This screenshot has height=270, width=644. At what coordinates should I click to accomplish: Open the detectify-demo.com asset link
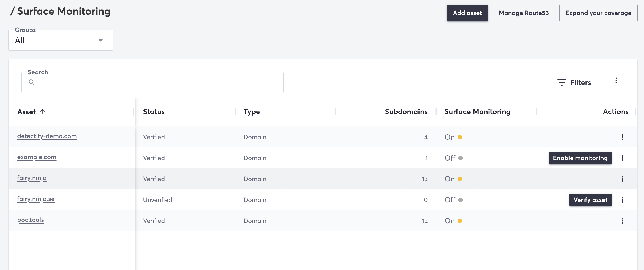tap(47, 136)
